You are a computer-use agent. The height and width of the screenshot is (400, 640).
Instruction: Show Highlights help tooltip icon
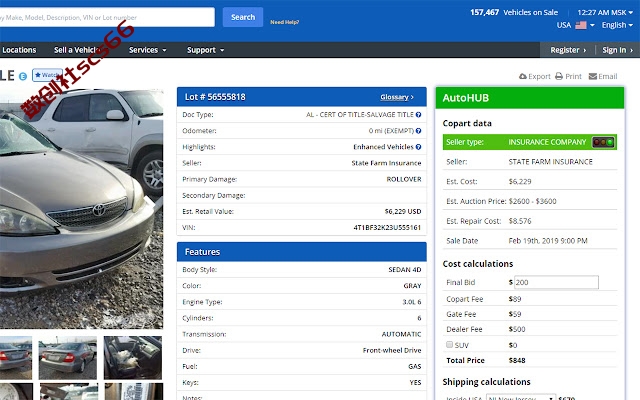pos(418,147)
